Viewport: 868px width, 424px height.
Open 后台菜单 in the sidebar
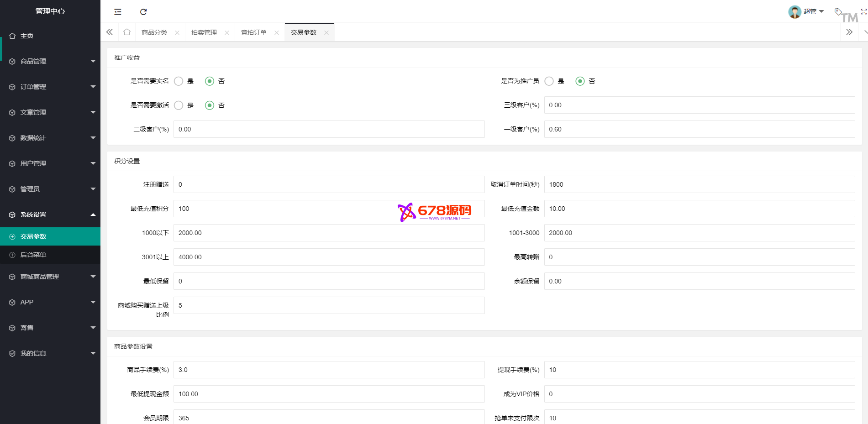point(33,255)
